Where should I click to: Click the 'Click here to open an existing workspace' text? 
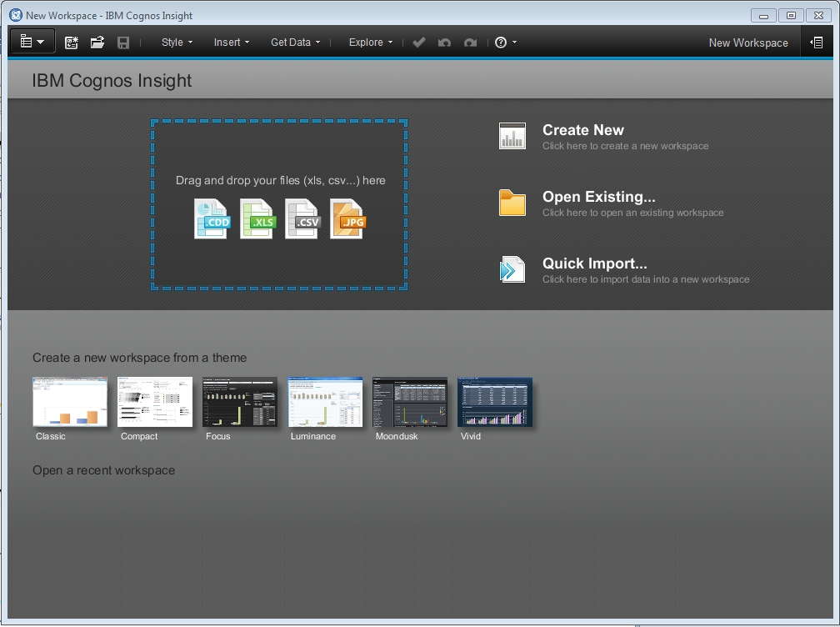632,213
